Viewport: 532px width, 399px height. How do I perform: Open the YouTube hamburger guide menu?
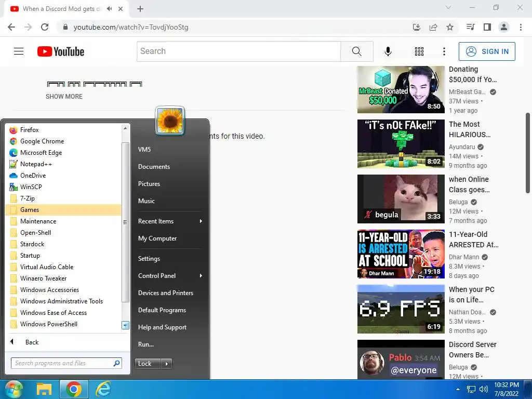point(19,51)
